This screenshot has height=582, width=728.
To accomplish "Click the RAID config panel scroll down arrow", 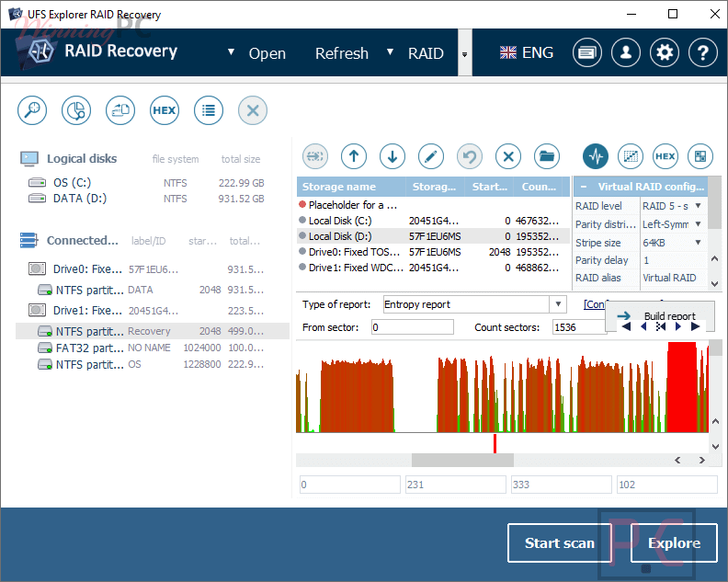I will (x=715, y=283).
